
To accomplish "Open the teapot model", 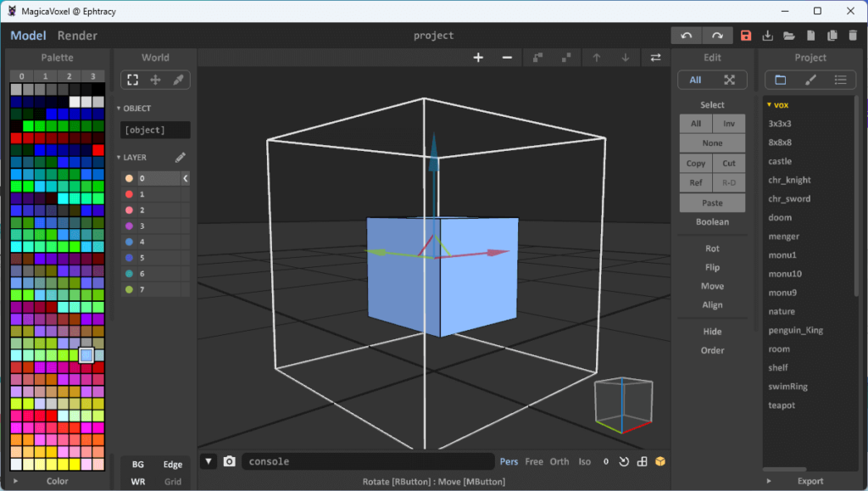I will (x=782, y=405).
